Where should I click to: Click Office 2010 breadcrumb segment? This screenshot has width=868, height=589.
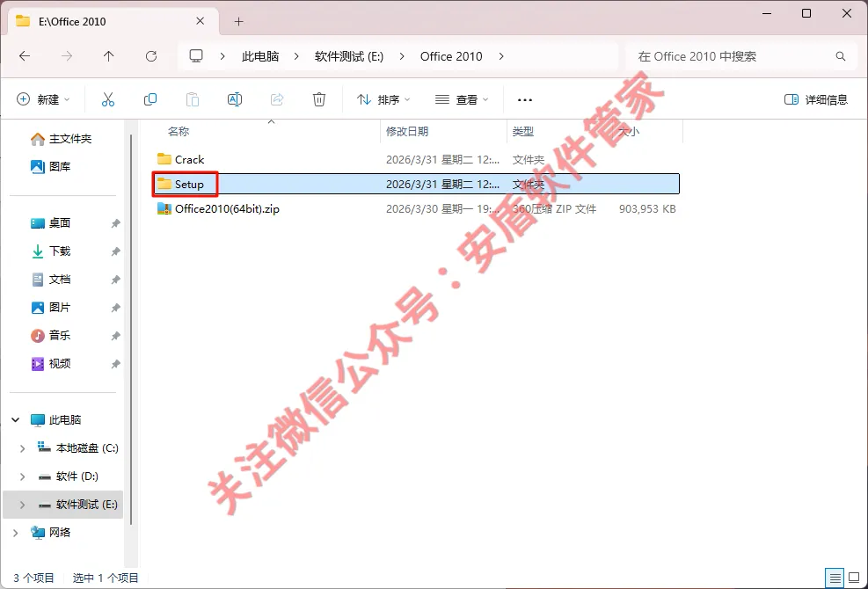[x=451, y=56]
